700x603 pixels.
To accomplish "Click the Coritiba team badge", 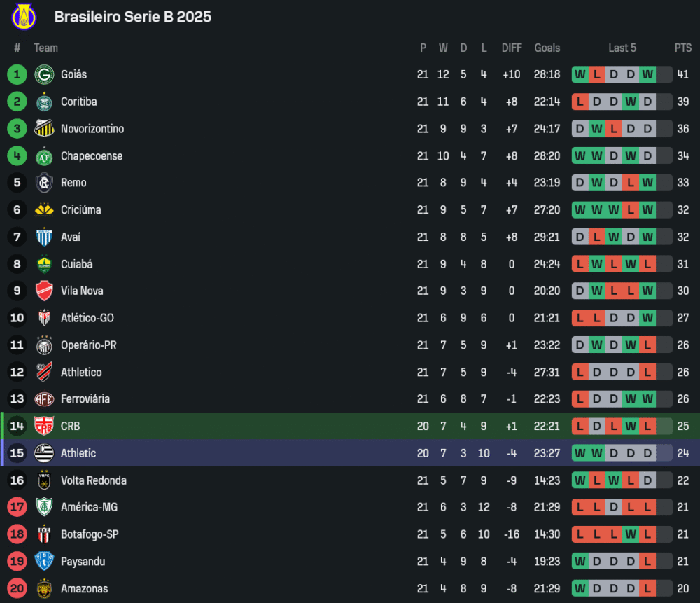I will point(44,102).
